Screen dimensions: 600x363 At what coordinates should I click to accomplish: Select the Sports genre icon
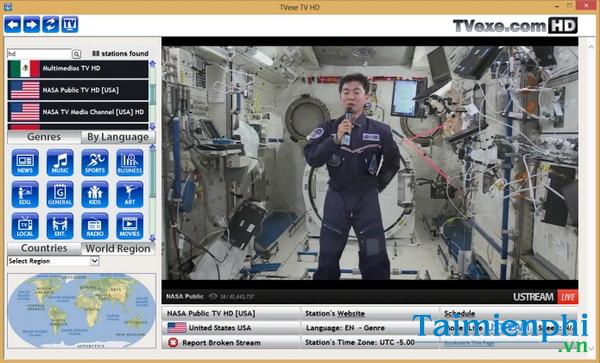tap(95, 163)
